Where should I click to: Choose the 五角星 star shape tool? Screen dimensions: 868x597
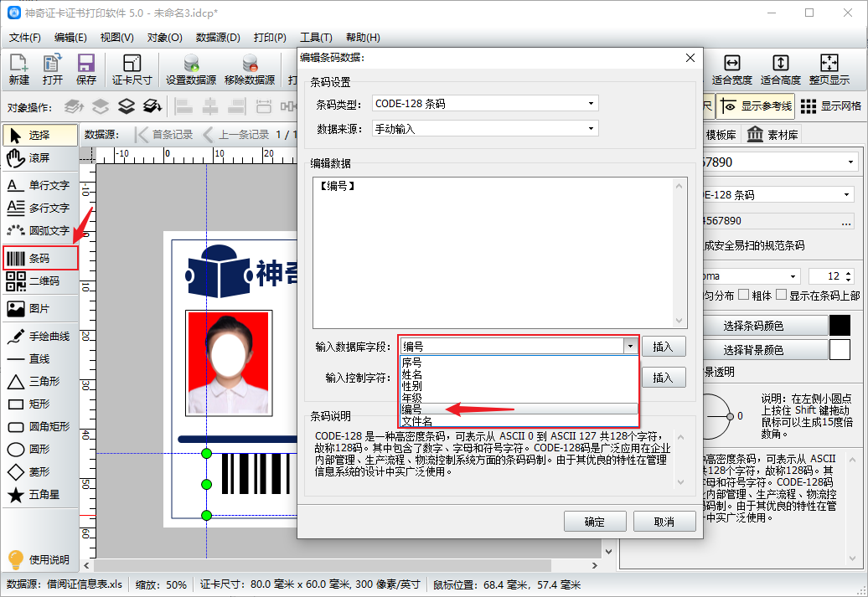[x=40, y=495]
